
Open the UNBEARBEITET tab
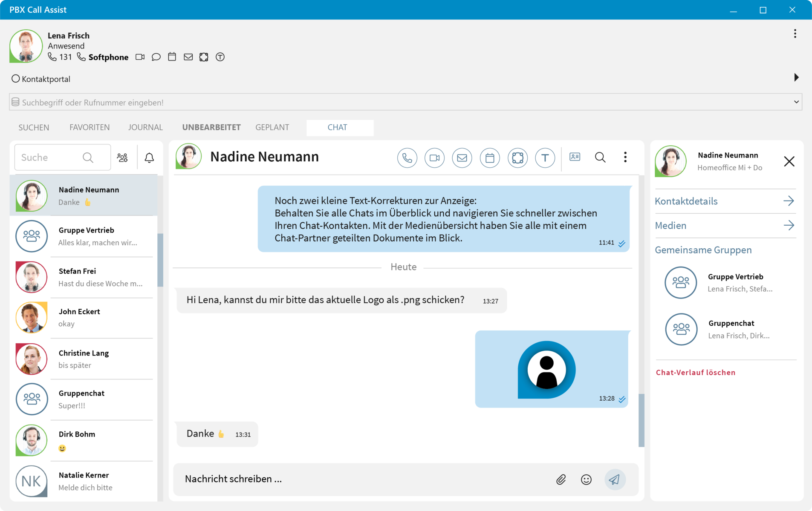[x=211, y=127]
